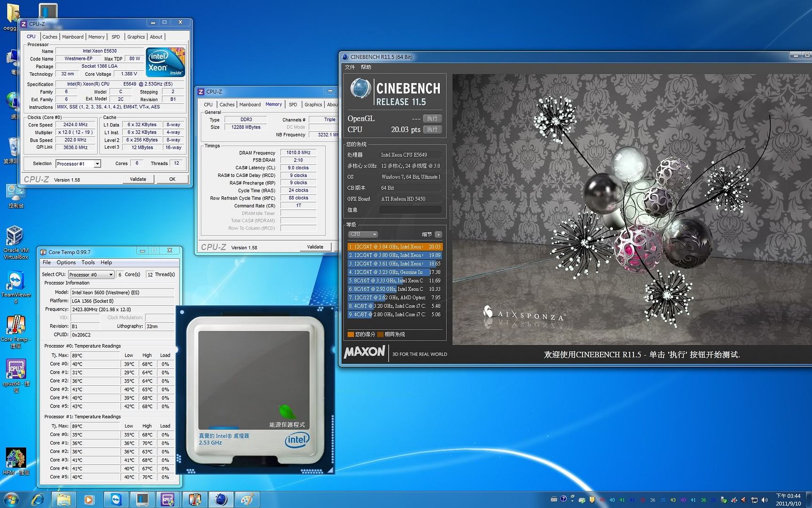Open Core Temp Help menu
This screenshot has height=508, width=812.
click(106, 262)
